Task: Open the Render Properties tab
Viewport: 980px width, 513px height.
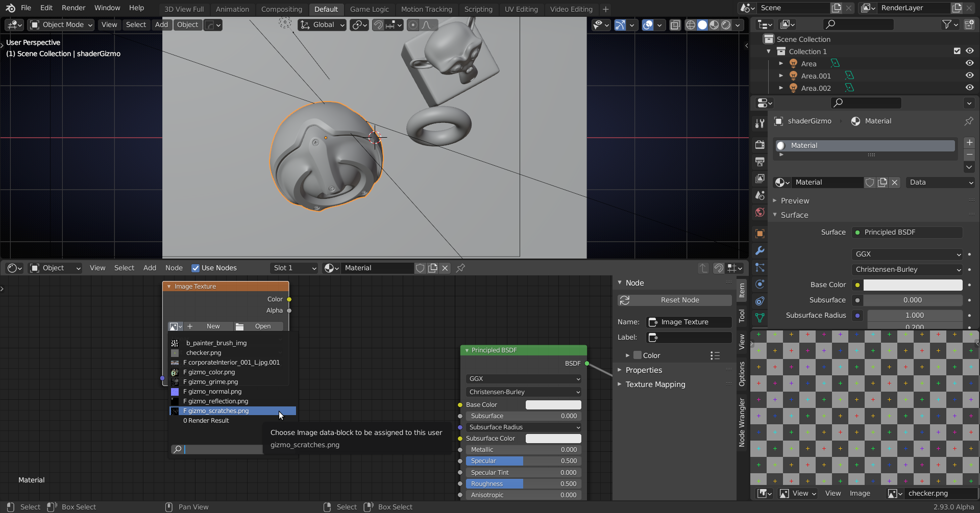Action: click(x=759, y=144)
